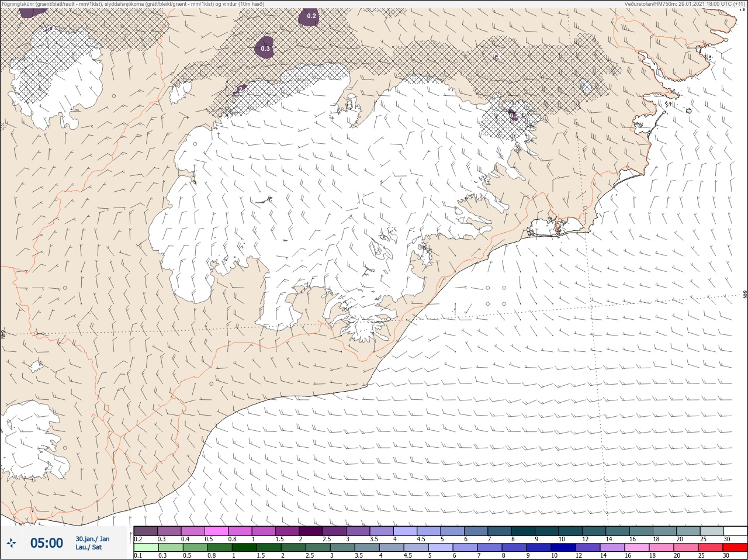Image resolution: width=748 pixels, height=560 pixels.
Task: Pick the bright red 30 swatch, lower legend row
Action: pyautogui.click(x=735, y=548)
